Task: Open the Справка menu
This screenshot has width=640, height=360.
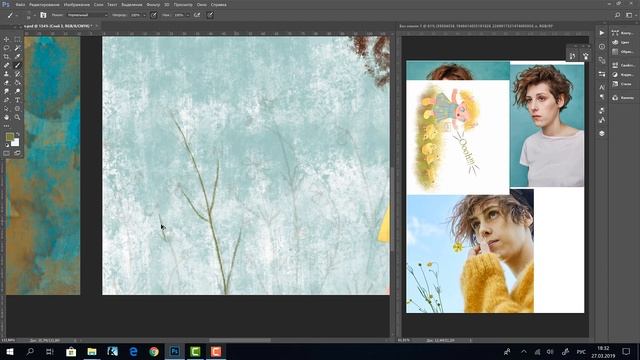Action: coord(219,4)
